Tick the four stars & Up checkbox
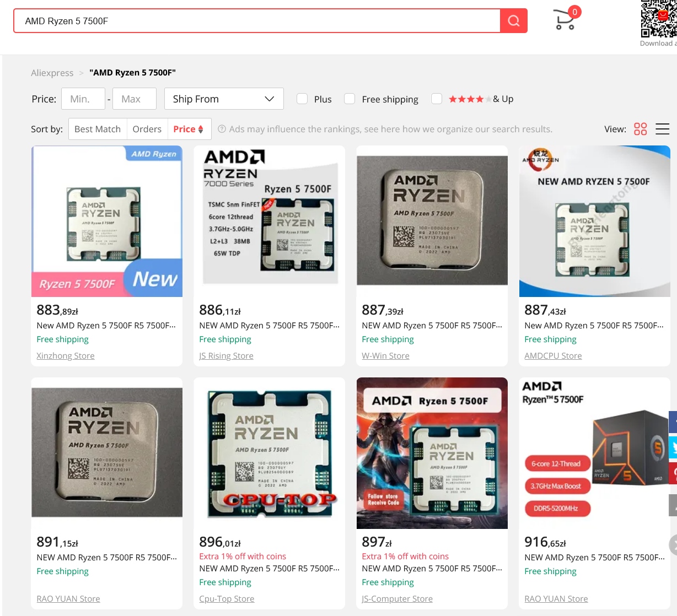 [x=437, y=99]
